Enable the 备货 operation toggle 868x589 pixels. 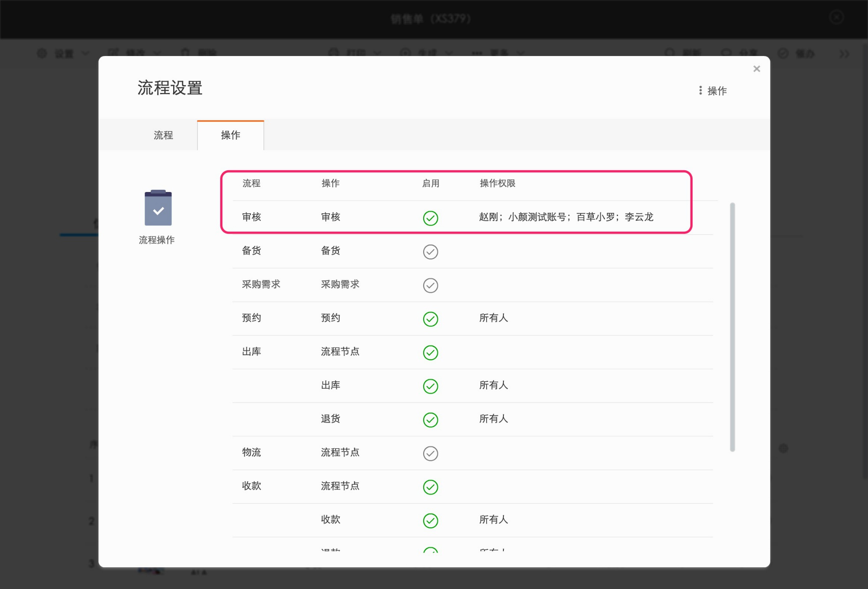pos(430,251)
